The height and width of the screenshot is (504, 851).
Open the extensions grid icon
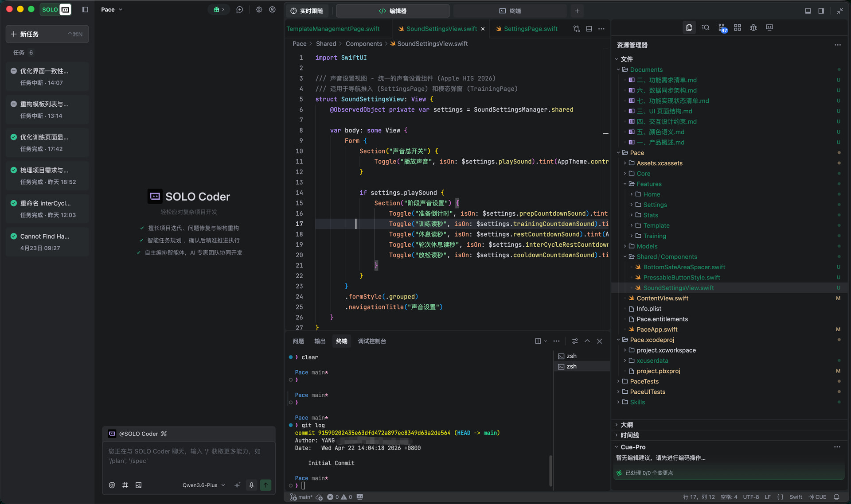tap(738, 28)
